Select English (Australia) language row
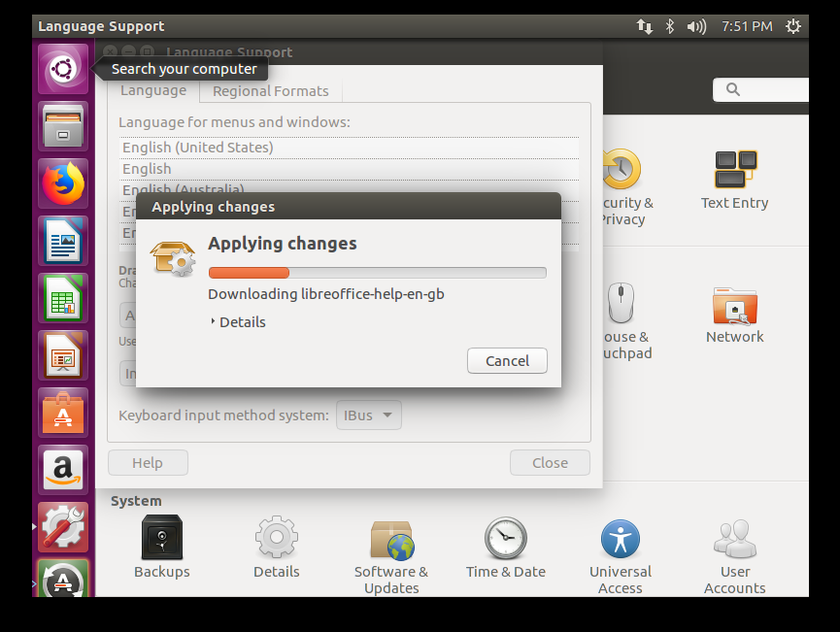 click(x=349, y=187)
